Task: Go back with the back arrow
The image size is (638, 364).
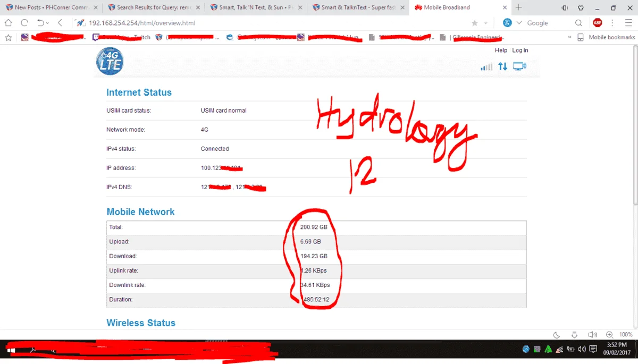Action: [x=60, y=23]
